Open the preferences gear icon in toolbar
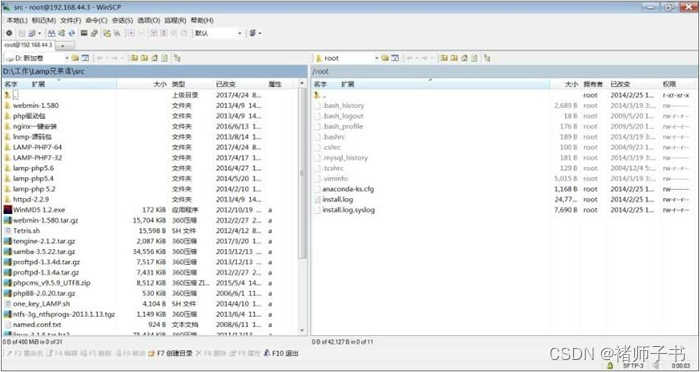 (9, 33)
